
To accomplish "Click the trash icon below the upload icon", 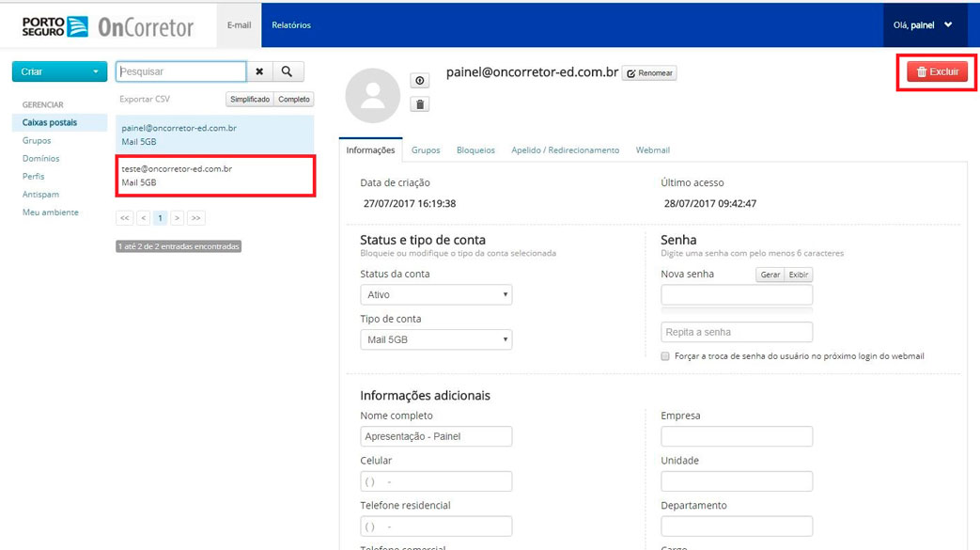I will (x=420, y=104).
